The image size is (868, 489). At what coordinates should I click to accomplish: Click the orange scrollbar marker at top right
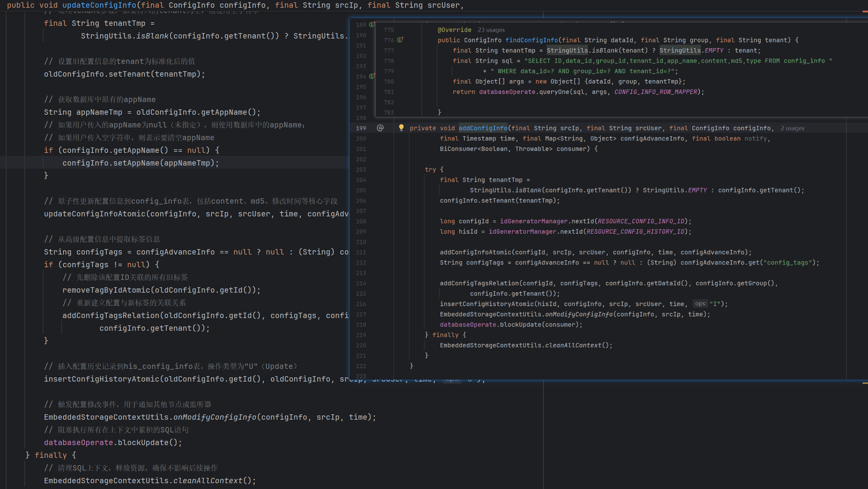(865, 12)
